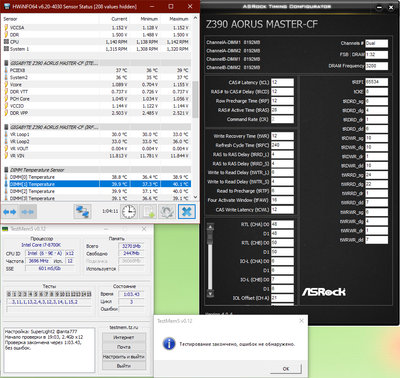Image resolution: width=400 pixels, height=378 pixels.
Task: Click the blue expand columns arrows in HWiNFO
Action: 9,212
